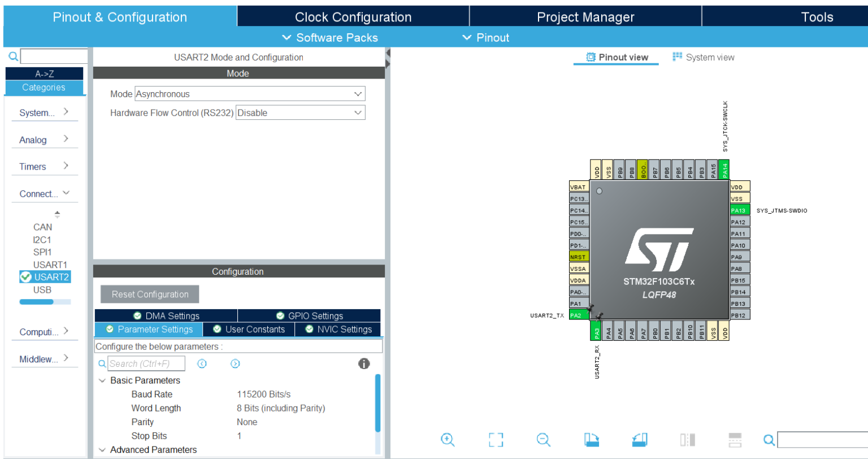Click the green PA13 pin on chip
Image resolution: width=868 pixels, height=459 pixels.
tap(739, 210)
